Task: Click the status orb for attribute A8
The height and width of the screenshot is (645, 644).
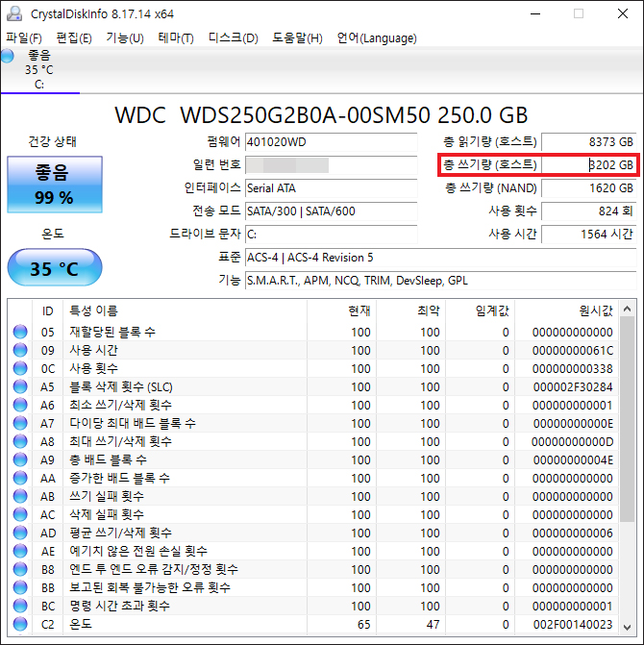Action: 20,441
